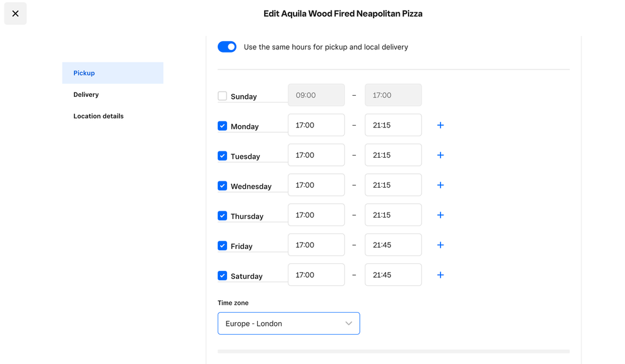Click the plus icon next to Tuesday
The width and height of the screenshot is (625, 364).
tap(440, 155)
